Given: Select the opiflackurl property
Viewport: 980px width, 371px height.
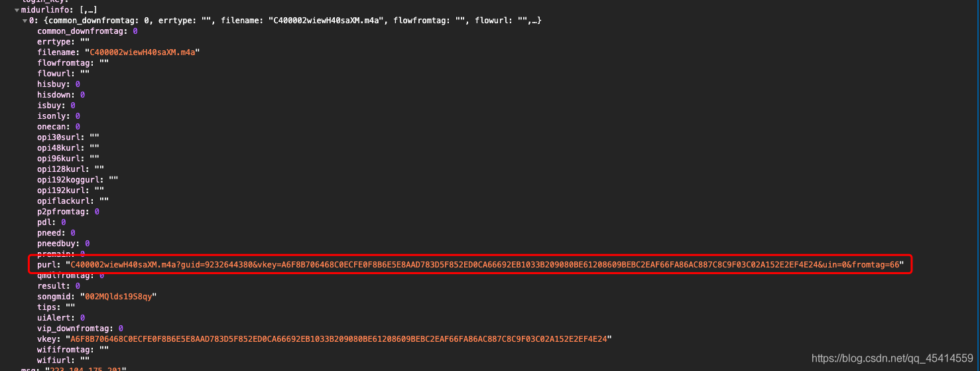Looking at the screenshot, I should [73, 201].
